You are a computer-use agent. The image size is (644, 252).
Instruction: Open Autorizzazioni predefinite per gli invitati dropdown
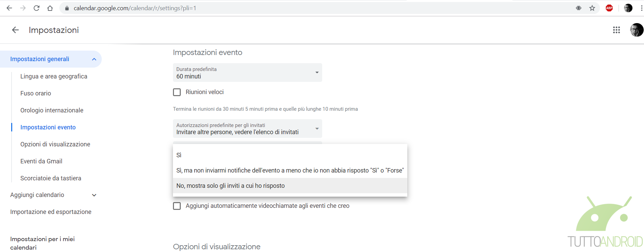tap(248, 129)
